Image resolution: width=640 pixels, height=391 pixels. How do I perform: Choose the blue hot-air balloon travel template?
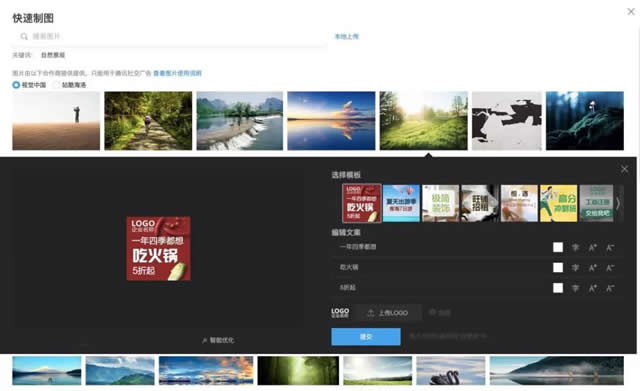(x=401, y=203)
